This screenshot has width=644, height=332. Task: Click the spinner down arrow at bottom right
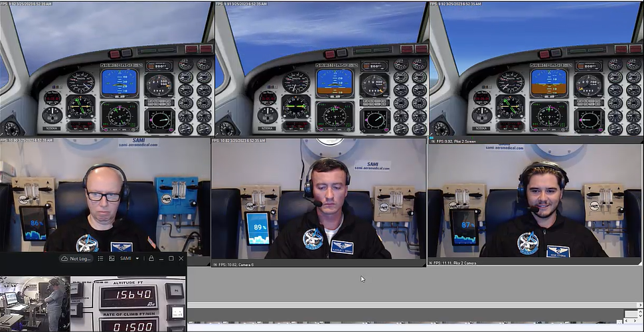640,315
